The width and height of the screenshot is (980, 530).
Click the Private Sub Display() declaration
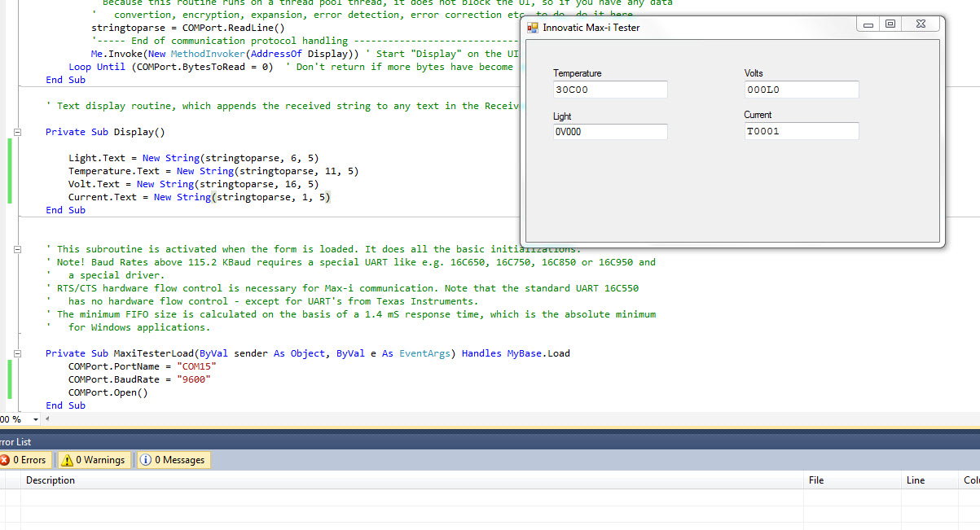tap(105, 132)
